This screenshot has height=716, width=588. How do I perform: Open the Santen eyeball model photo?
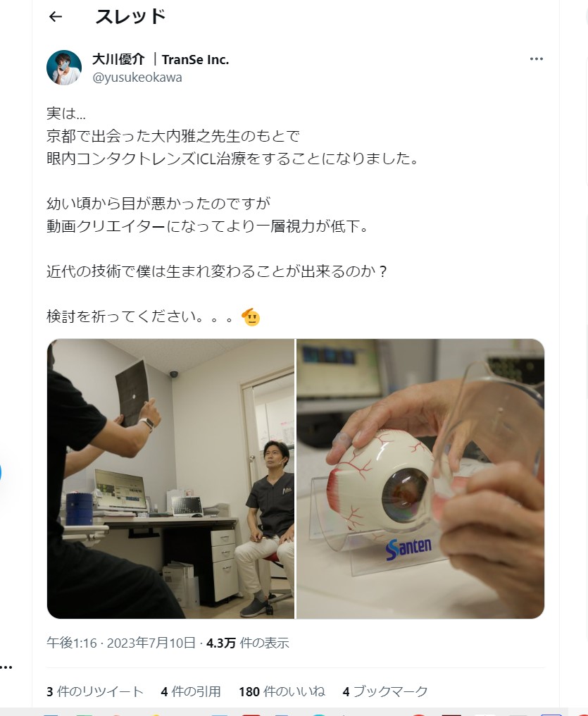(x=420, y=479)
